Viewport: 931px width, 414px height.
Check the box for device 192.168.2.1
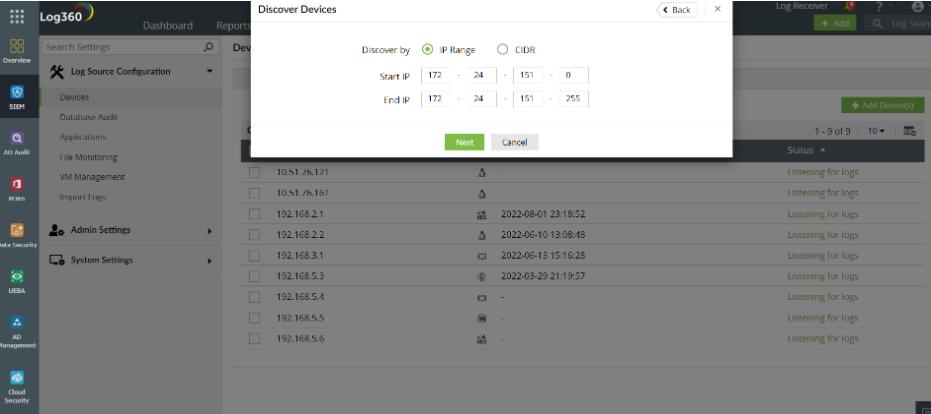[x=254, y=214]
